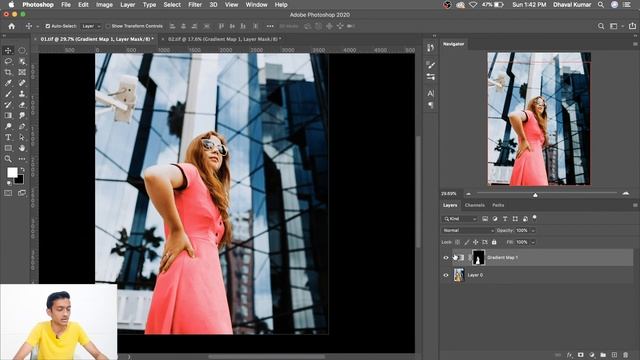Select the Move tool in toolbox

coord(8,51)
